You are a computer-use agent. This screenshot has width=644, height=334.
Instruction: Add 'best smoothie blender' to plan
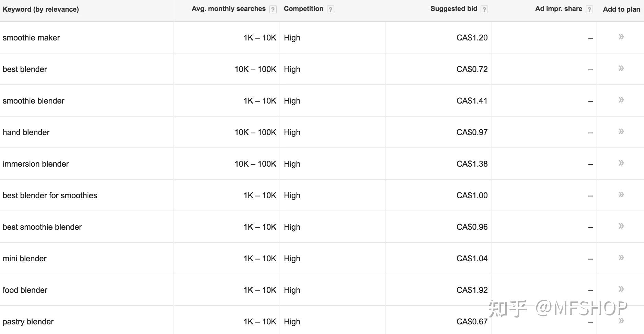(621, 226)
